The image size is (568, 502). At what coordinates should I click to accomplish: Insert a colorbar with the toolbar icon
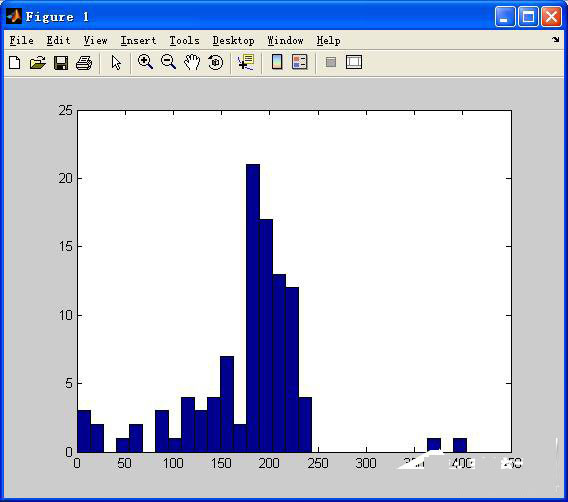click(x=277, y=62)
